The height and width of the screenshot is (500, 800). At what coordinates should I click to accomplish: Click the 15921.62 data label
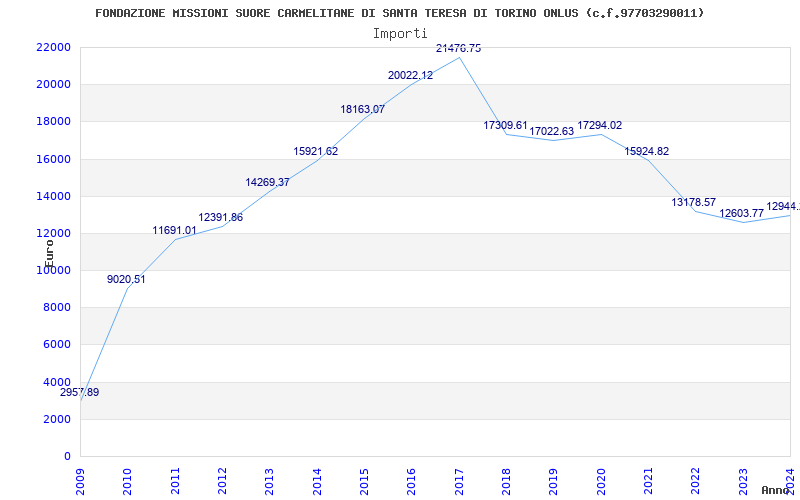(x=315, y=152)
